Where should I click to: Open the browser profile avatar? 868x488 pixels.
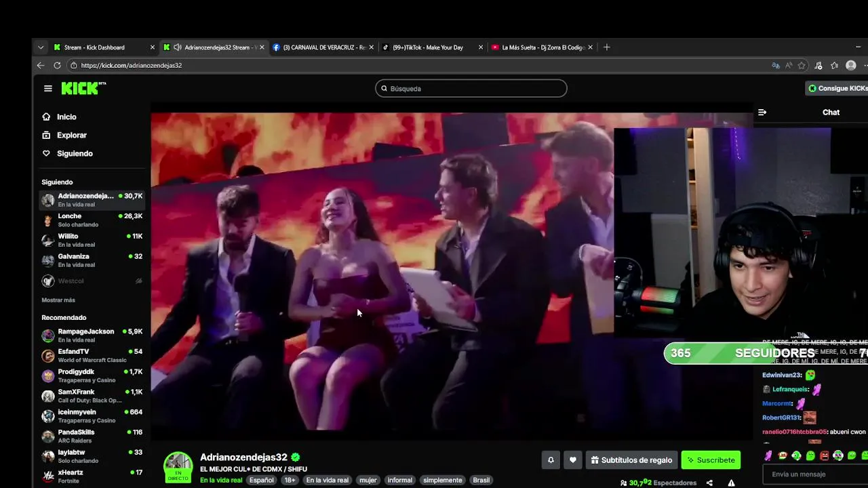click(851, 66)
